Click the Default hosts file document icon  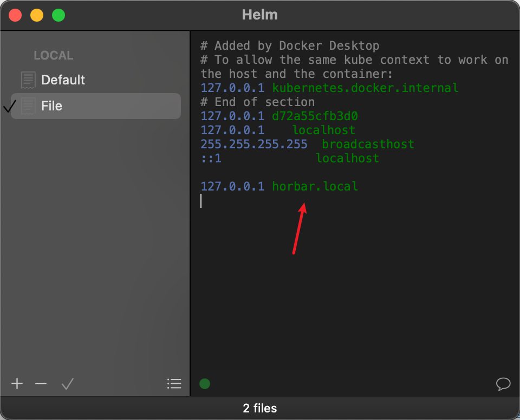(28, 80)
